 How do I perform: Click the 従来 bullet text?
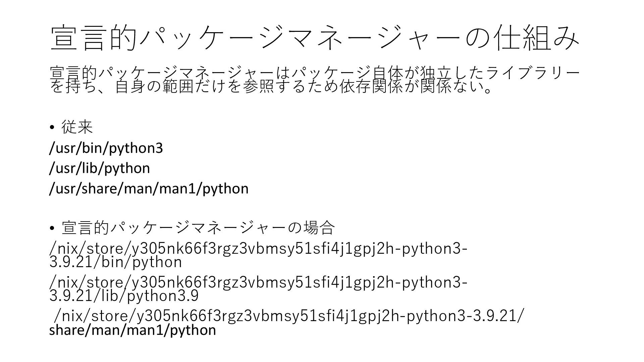(x=77, y=127)
